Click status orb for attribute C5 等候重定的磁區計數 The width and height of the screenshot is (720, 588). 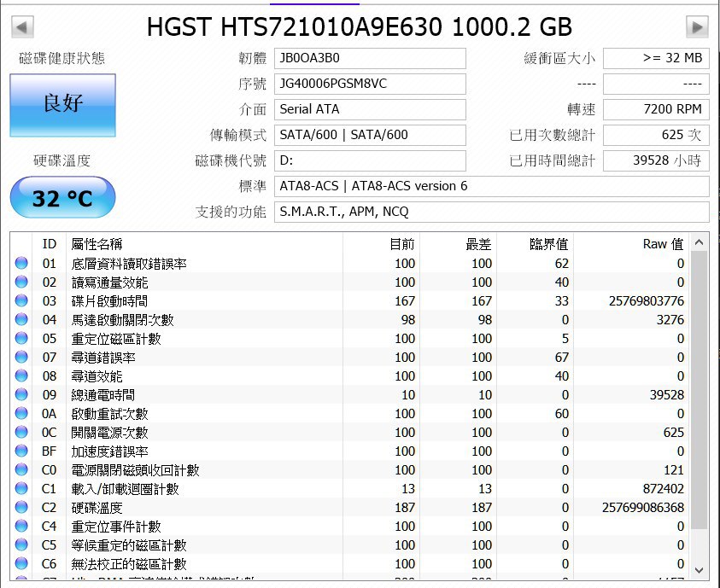point(21,544)
